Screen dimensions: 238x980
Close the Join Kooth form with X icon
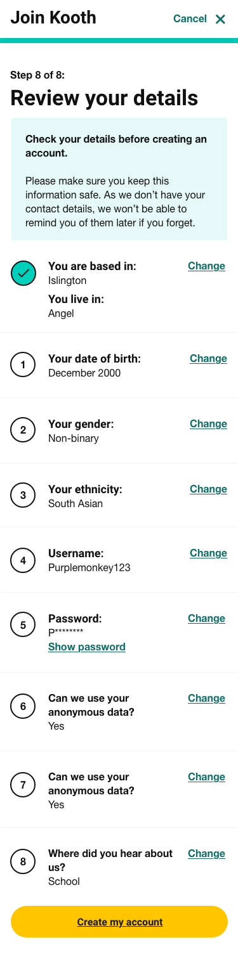220,19
